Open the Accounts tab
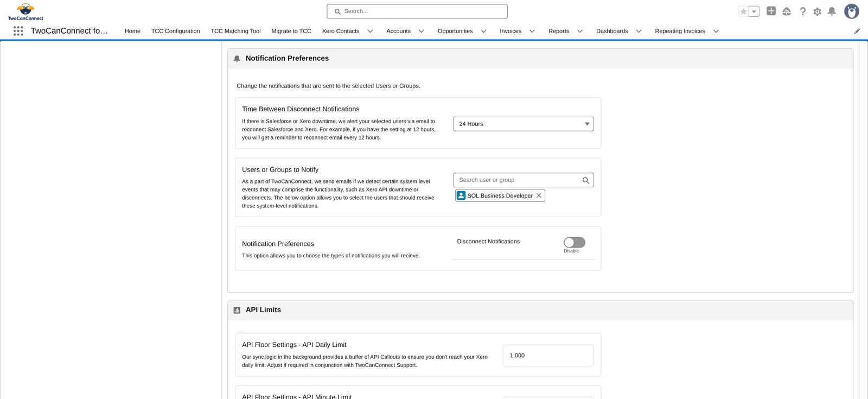 [398, 31]
